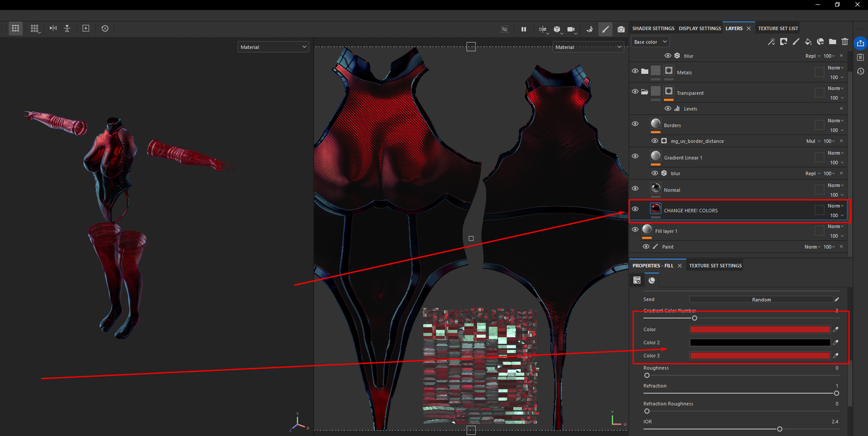Select the brush render icon in viewport toolbar
This screenshot has width=868, height=436.
pos(605,29)
